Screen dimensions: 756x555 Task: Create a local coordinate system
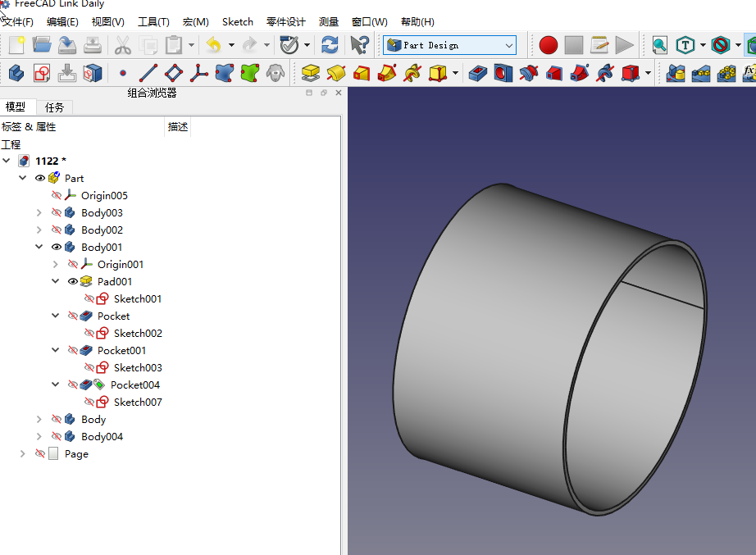click(x=198, y=73)
